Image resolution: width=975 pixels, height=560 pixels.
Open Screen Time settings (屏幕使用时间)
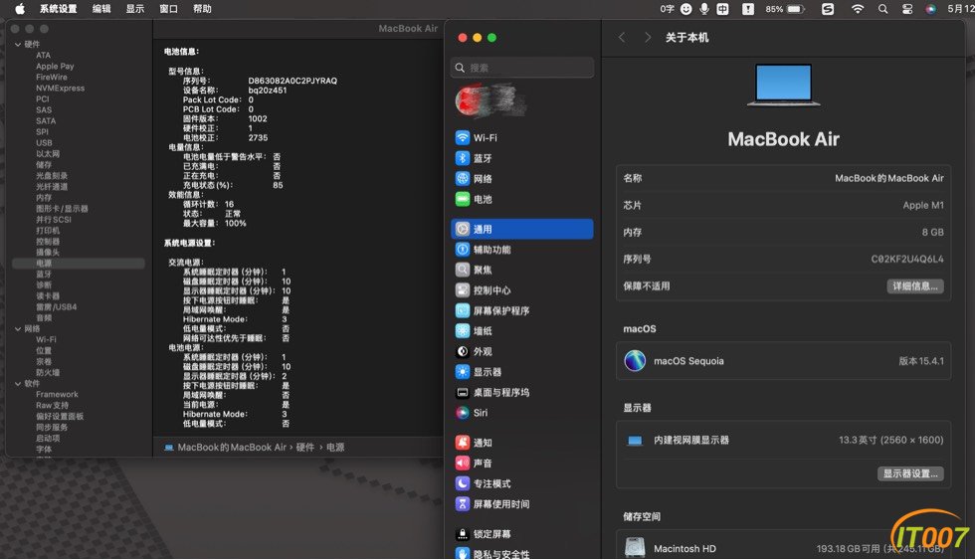521,504
